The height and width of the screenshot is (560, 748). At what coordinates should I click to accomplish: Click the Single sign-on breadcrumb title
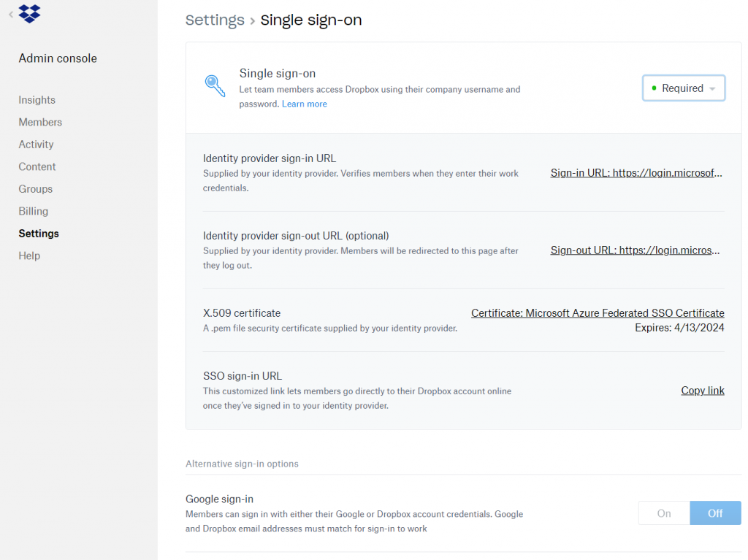pos(311,20)
